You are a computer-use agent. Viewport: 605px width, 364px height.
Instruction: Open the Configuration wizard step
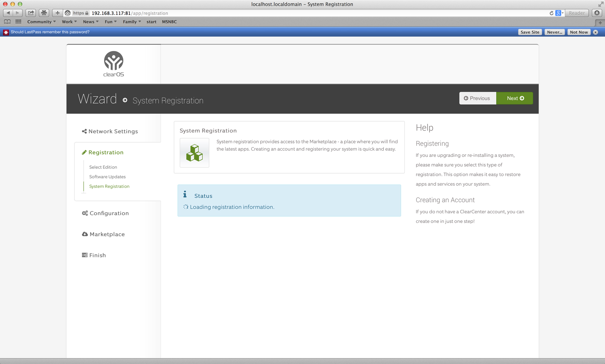click(105, 213)
